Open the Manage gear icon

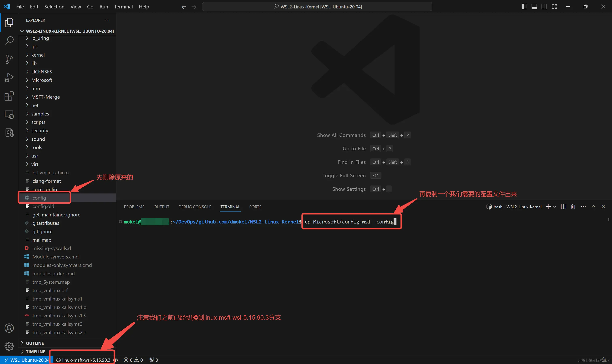coord(9,346)
